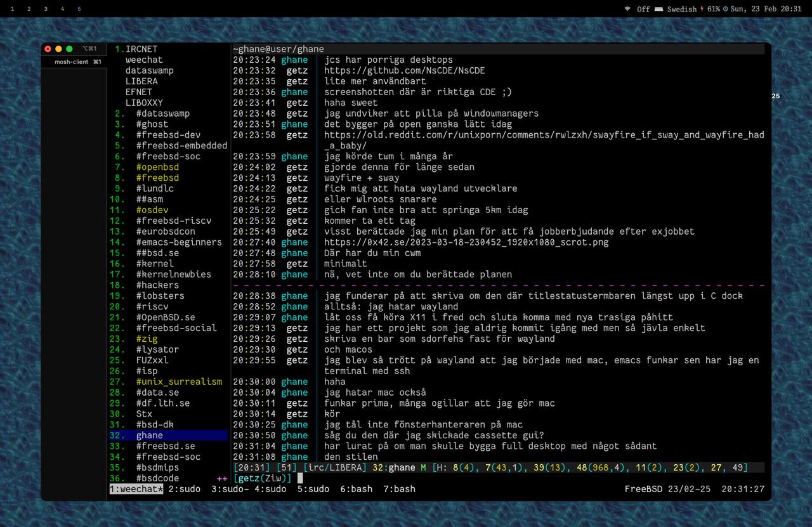
Task: Click the ++ more-buffers indicator below the list
Action: tap(221, 479)
